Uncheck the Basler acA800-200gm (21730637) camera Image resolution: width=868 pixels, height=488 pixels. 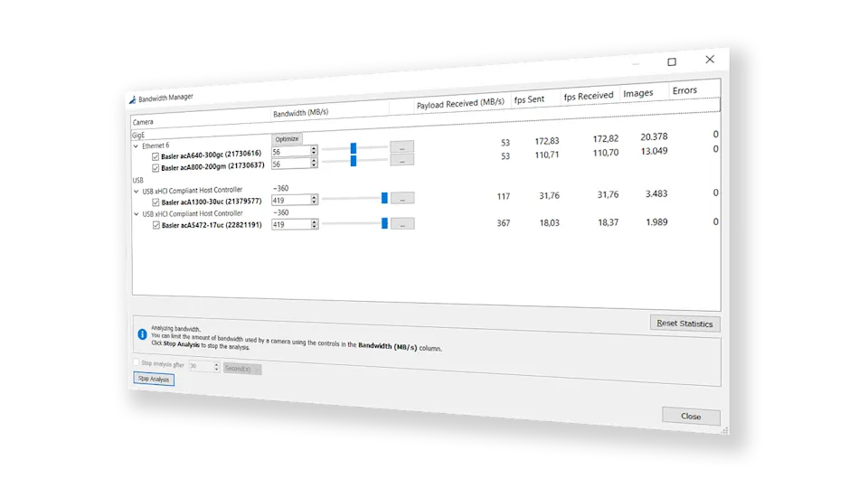[x=156, y=168]
